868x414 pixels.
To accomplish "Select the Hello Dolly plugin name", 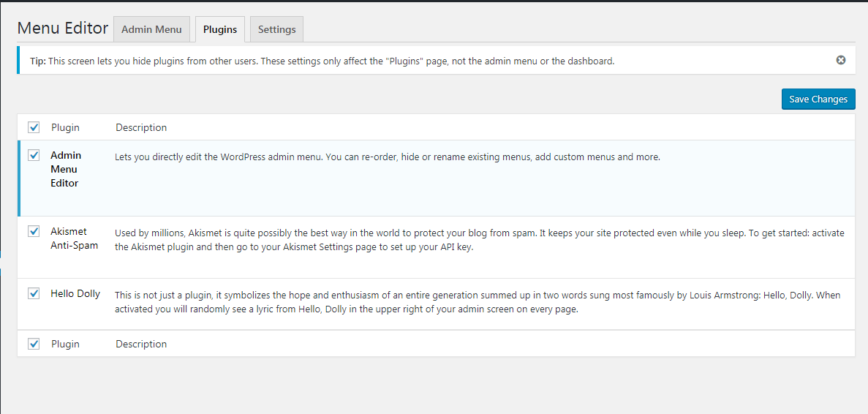I will pos(75,294).
